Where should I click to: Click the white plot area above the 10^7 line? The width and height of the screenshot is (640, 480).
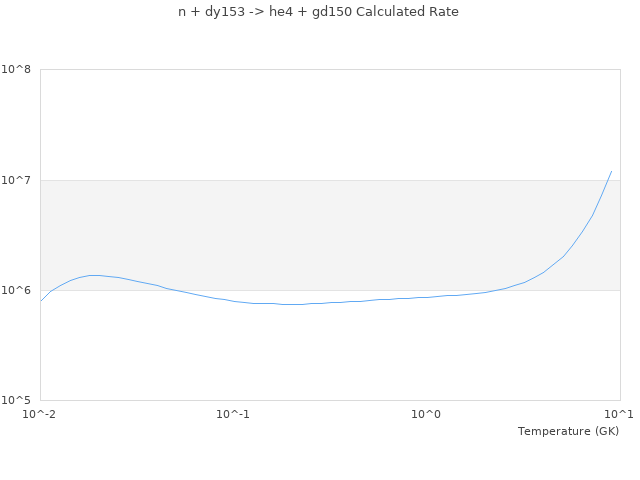(x=330, y=125)
